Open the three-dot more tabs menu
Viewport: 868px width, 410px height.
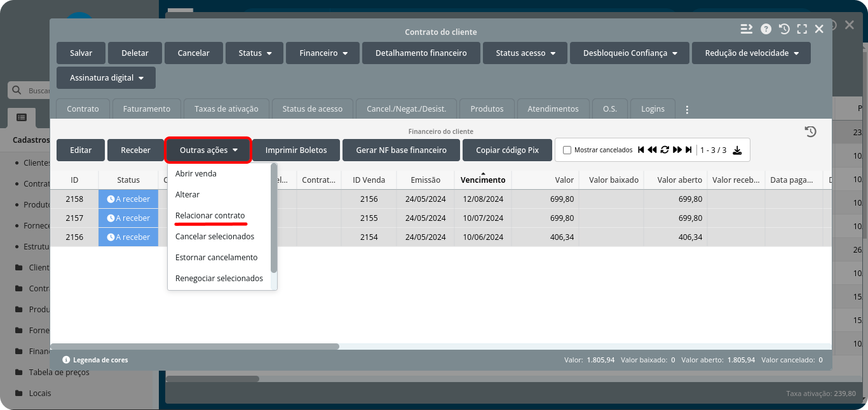[687, 110]
